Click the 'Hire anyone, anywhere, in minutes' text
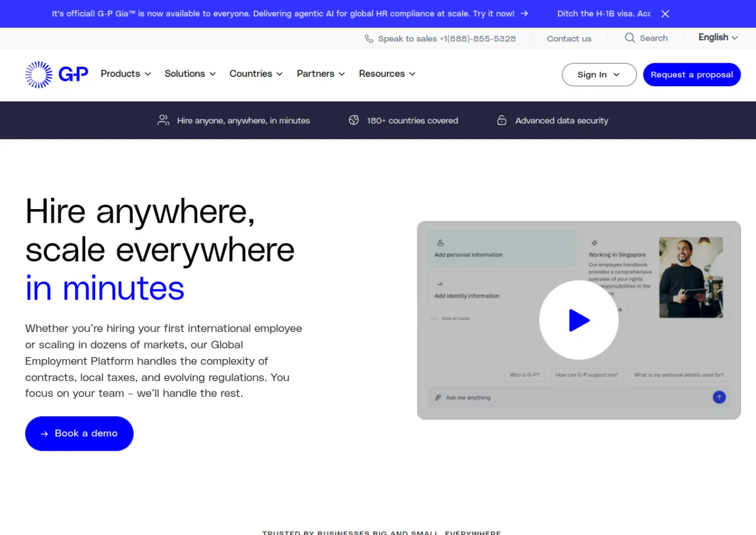Viewport: 756px width, 535px height. pyautogui.click(x=243, y=120)
